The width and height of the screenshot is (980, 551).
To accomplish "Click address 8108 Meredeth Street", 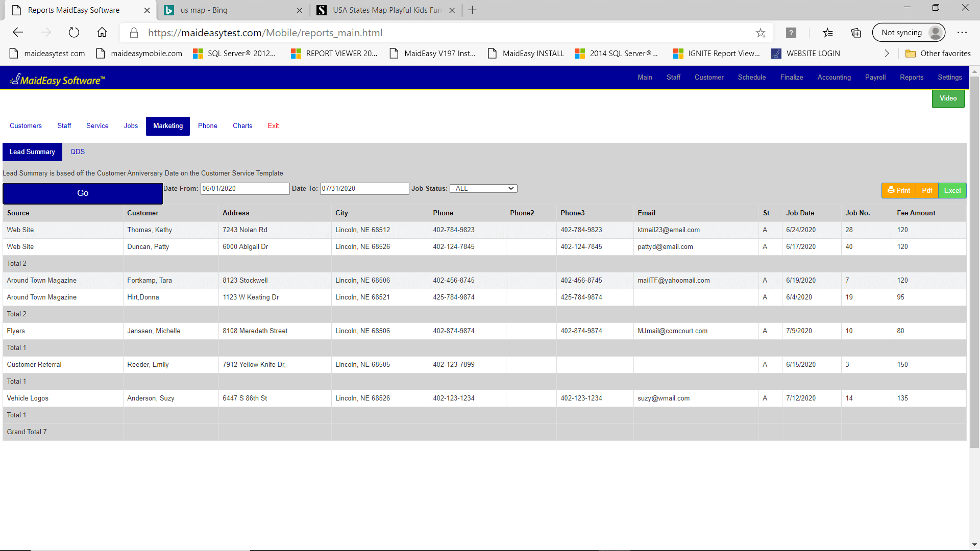I will [x=255, y=331].
